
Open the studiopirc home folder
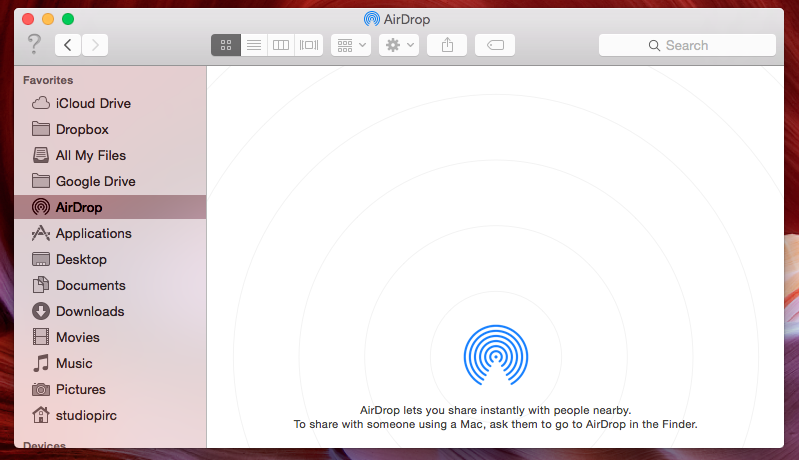pos(110,415)
